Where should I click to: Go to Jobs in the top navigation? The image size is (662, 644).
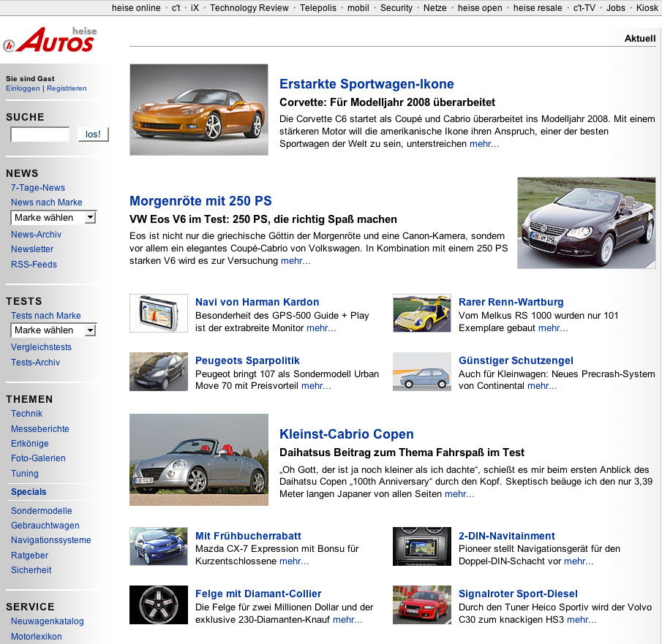616,7
